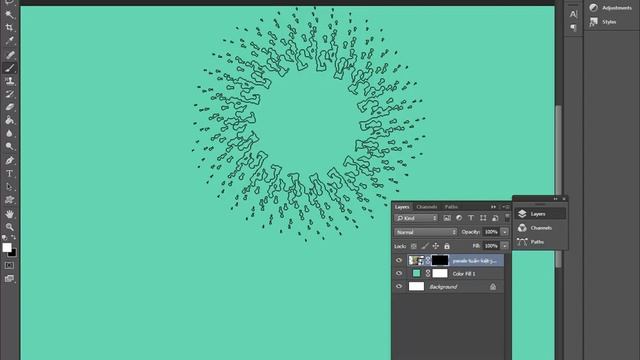Expand the floating panel dock
This screenshot has width=640, height=360.
(x=556, y=199)
